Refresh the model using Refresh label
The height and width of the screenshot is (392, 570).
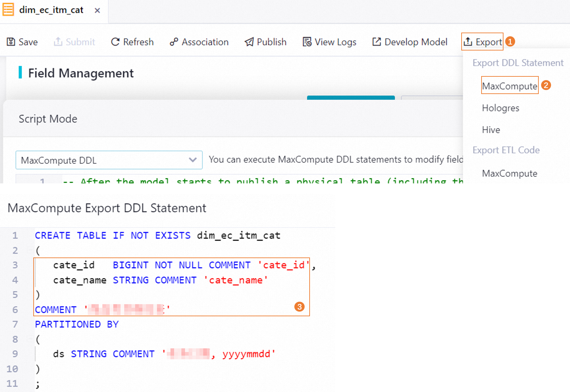point(138,42)
